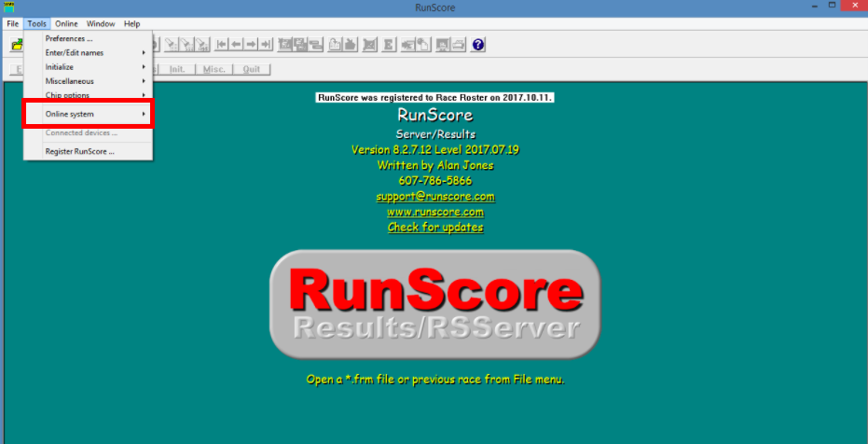
Task: Click the green open-folder toolbar icon
Action: coord(16,45)
